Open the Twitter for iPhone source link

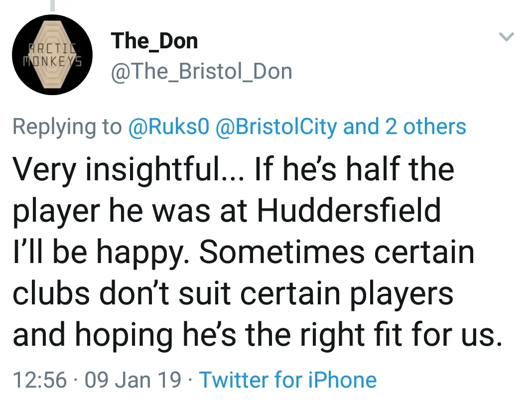coord(288,380)
